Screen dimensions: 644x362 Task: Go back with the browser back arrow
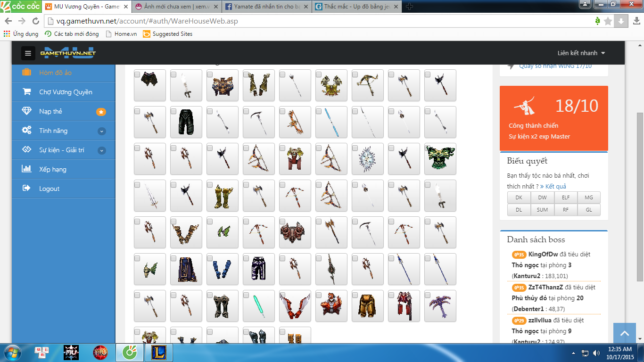point(8,21)
